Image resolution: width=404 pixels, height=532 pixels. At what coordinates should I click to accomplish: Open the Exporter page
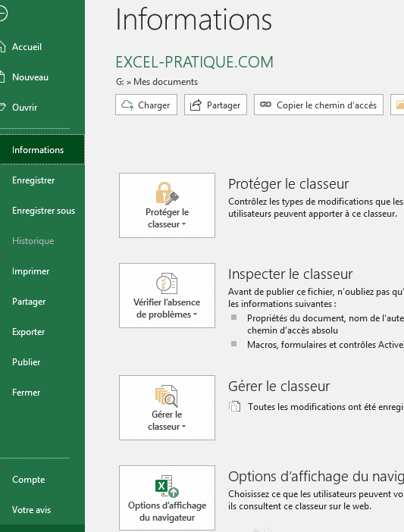29,332
